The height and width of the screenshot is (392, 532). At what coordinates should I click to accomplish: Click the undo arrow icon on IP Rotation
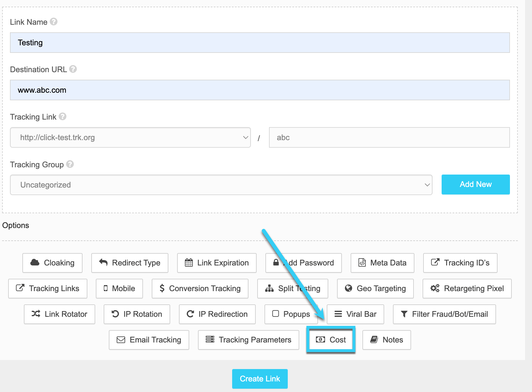click(115, 314)
